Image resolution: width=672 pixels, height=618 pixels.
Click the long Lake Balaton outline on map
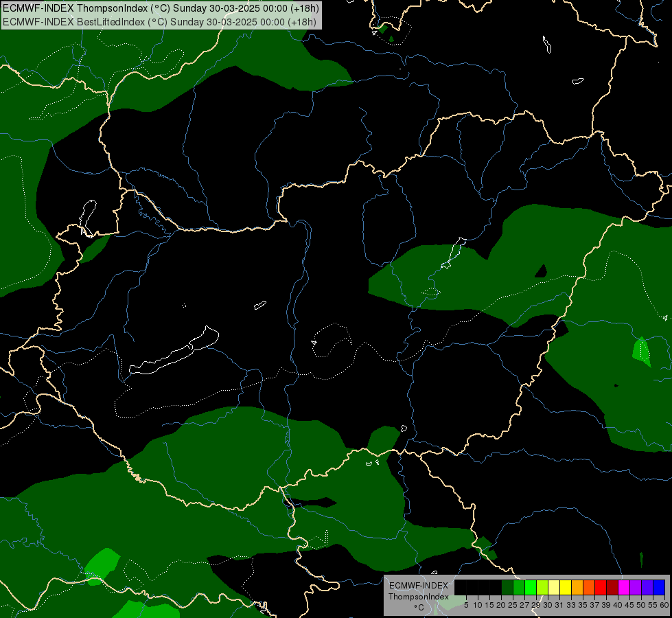click(x=174, y=350)
